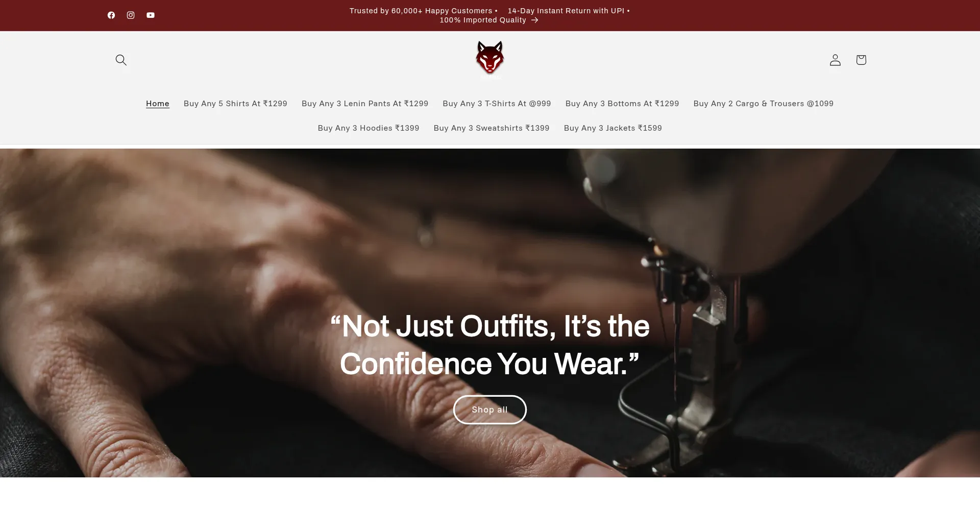Screen dimensions: 980x507
Task: Select the Home menu item
Action: [158, 104]
